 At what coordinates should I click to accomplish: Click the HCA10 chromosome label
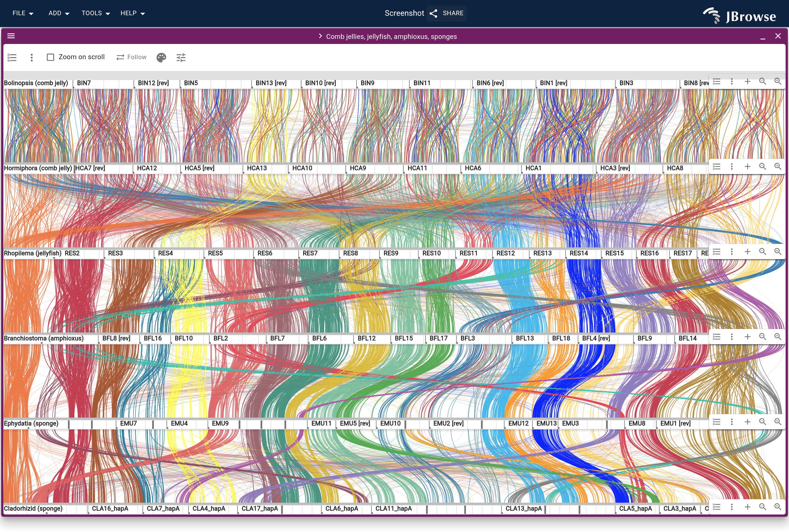pos(302,168)
